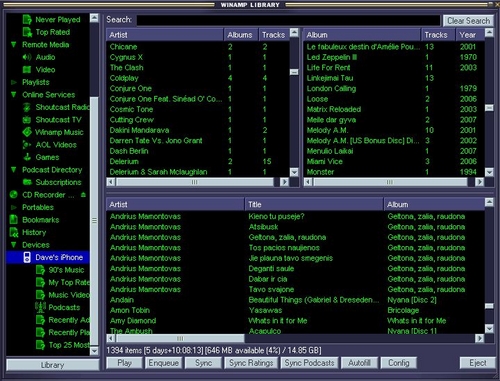The image size is (500, 381).
Task: Open the Recently Added playlist icon
Action: 40,320
